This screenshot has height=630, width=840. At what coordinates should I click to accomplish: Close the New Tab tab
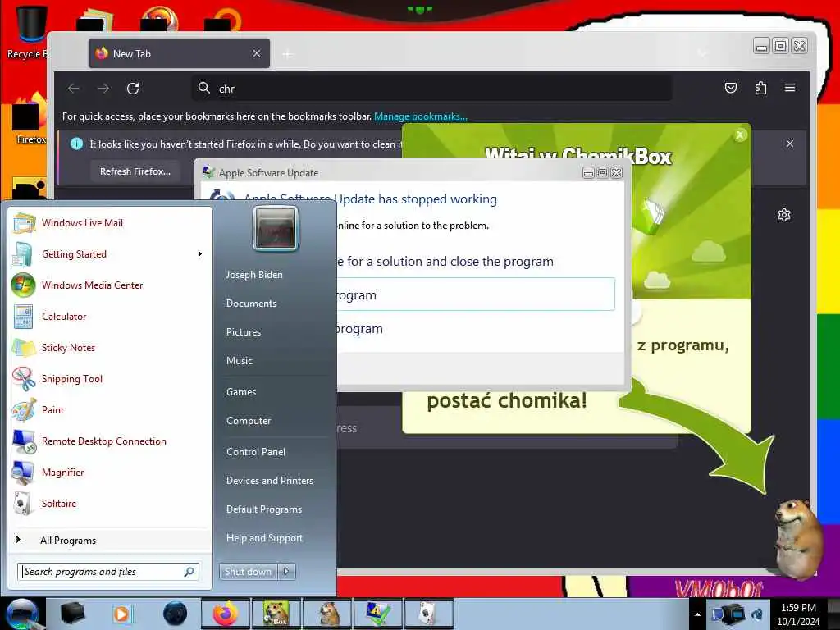[257, 53]
